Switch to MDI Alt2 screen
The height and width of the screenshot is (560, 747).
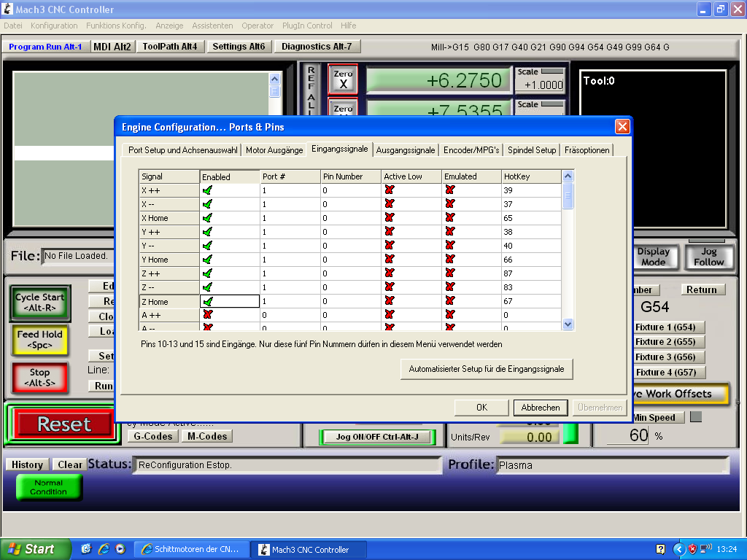pyautogui.click(x=112, y=47)
